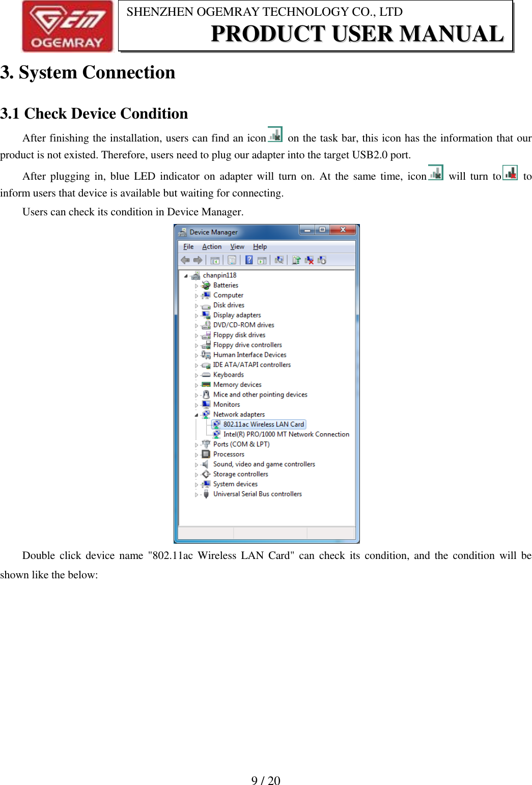Click the Batteries category icon
The height and width of the screenshot is (785, 532).
(x=206, y=286)
